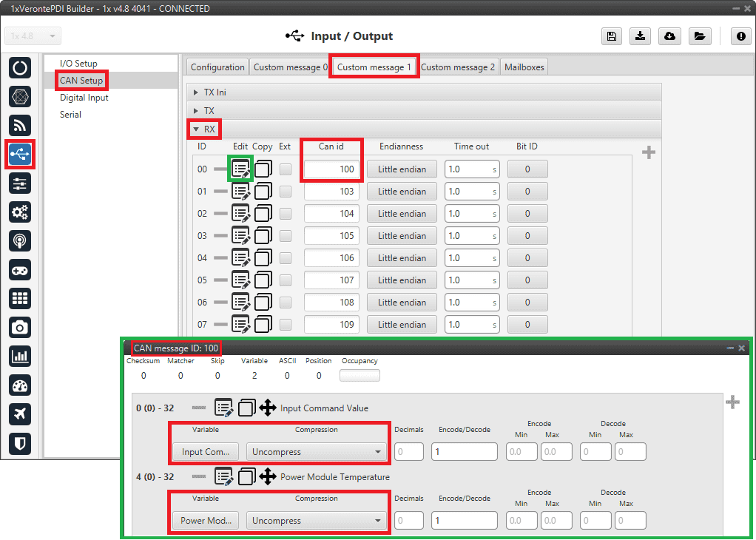Click the move icon for Power Module Temperature
Screen dimensions: 756x540
(x=268, y=476)
